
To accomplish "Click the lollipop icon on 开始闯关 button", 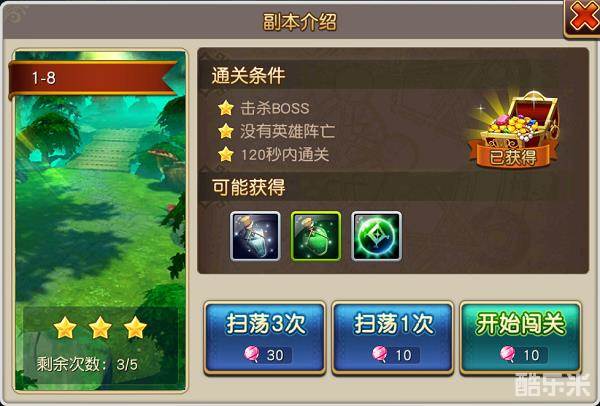I will point(508,354).
